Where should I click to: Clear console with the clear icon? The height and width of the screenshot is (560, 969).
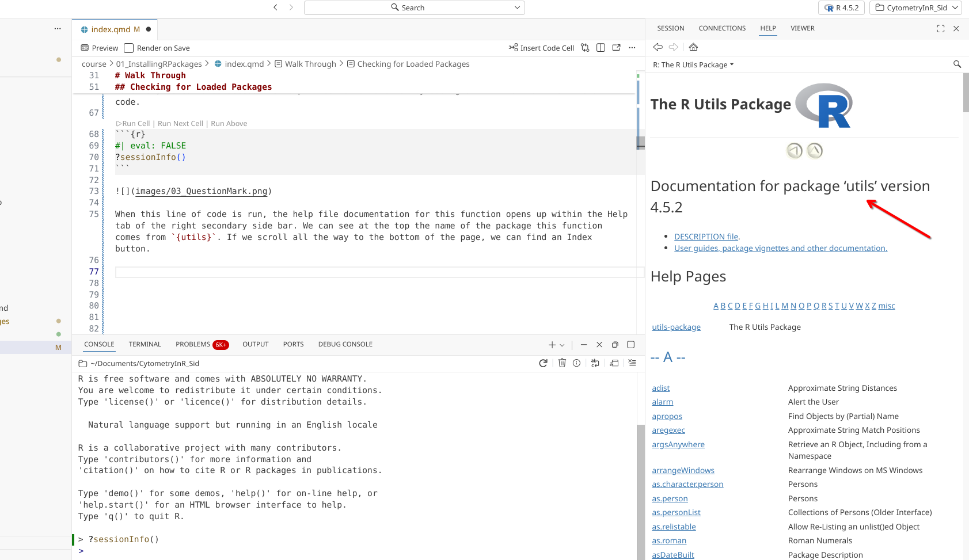pos(632,363)
